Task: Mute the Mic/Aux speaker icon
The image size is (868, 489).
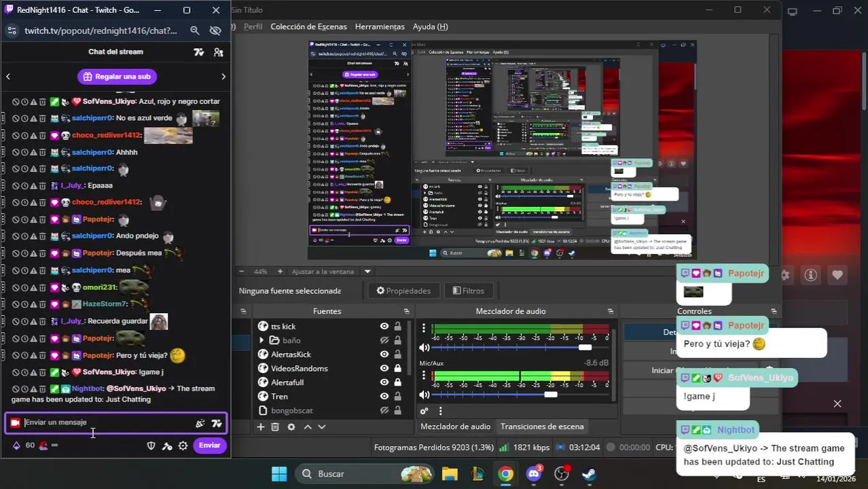Action: (424, 395)
